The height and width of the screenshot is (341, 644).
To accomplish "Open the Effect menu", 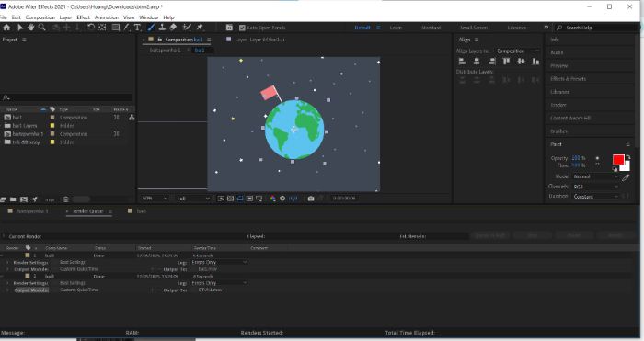I will (83, 17).
